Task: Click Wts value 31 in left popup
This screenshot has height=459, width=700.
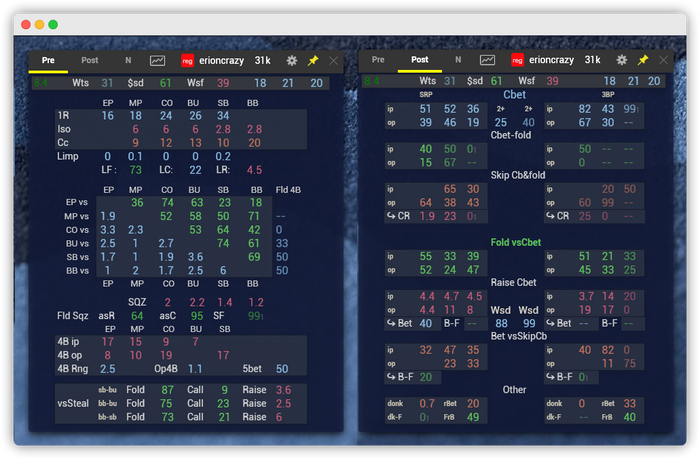Action: (107, 83)
